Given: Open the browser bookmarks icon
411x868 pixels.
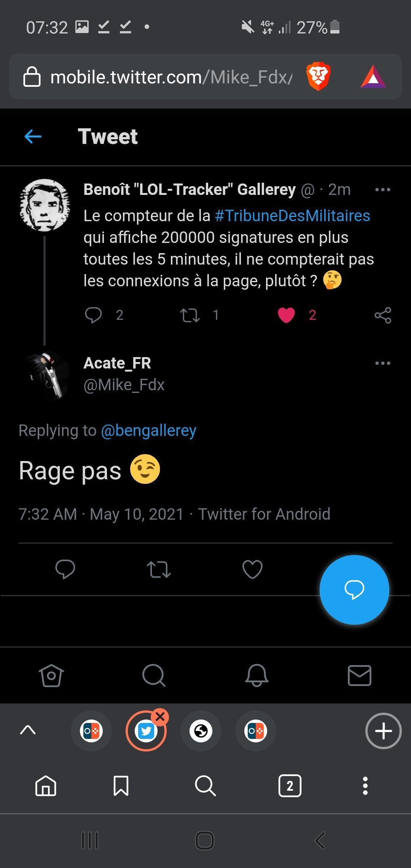Looking at the screenshot, I should [x=121, y=786].
